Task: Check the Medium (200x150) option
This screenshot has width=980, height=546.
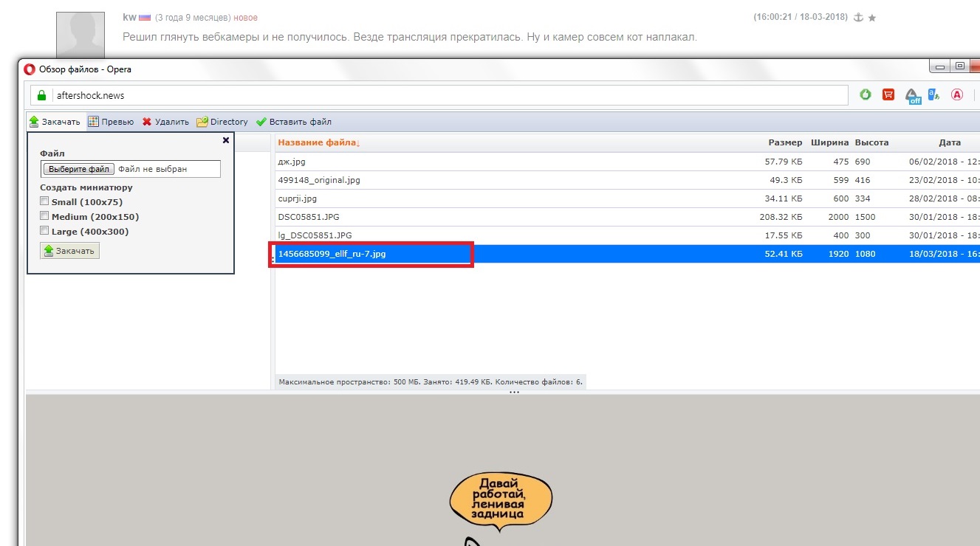Action: coord(45,216)
